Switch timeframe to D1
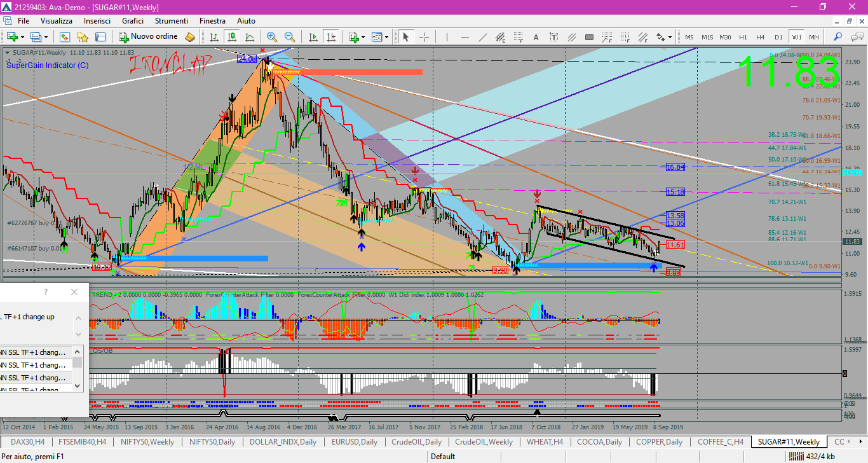Viewport: 868px width, 463px height. click(x=778, y=37)
